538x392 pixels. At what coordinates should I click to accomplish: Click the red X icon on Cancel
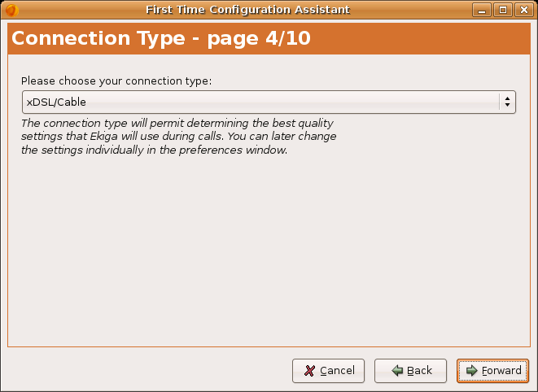tap(309, 371)
